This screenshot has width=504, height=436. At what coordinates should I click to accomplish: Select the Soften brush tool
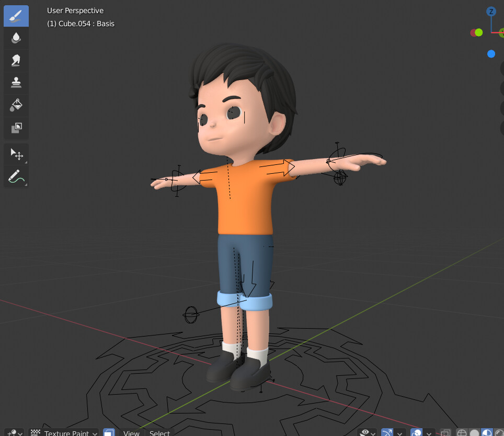coord(16,37)
